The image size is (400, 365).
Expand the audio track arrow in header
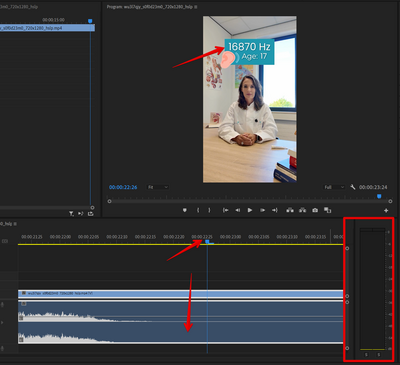click(x=2, y=323)
